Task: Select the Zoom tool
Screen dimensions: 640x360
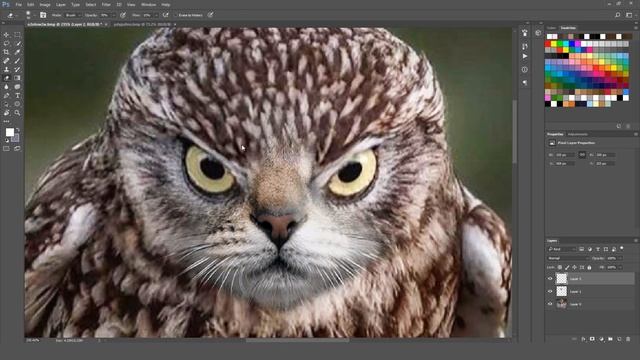Action: [x=17, y=113]
